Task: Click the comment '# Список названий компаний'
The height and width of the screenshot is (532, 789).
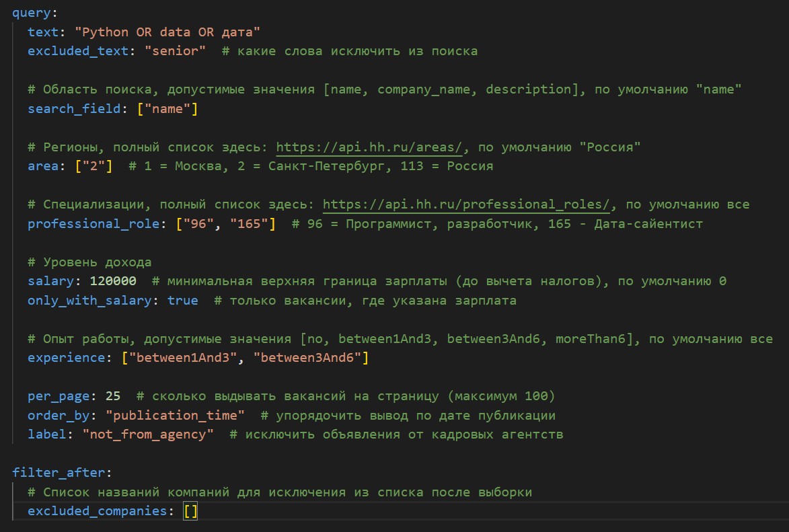Action: click(280, 492)
